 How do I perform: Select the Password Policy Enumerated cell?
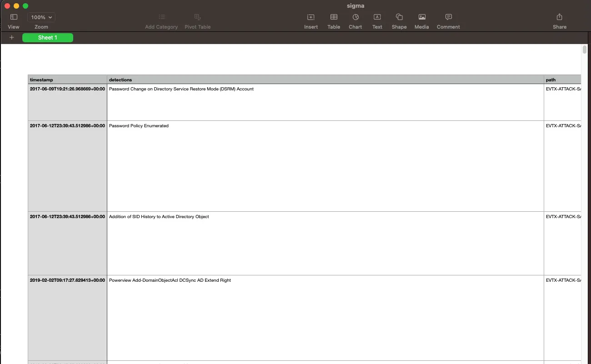325,166
